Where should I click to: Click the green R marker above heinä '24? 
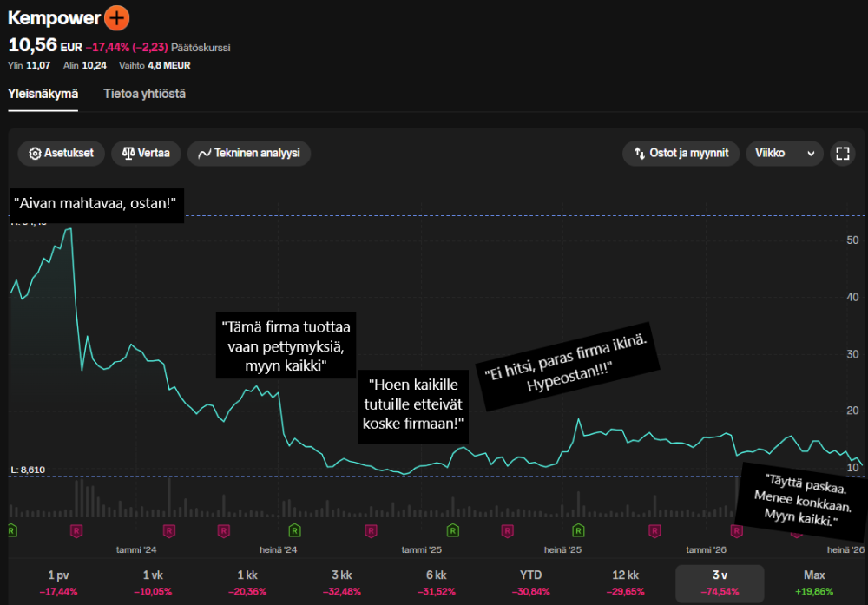(295, 531)
